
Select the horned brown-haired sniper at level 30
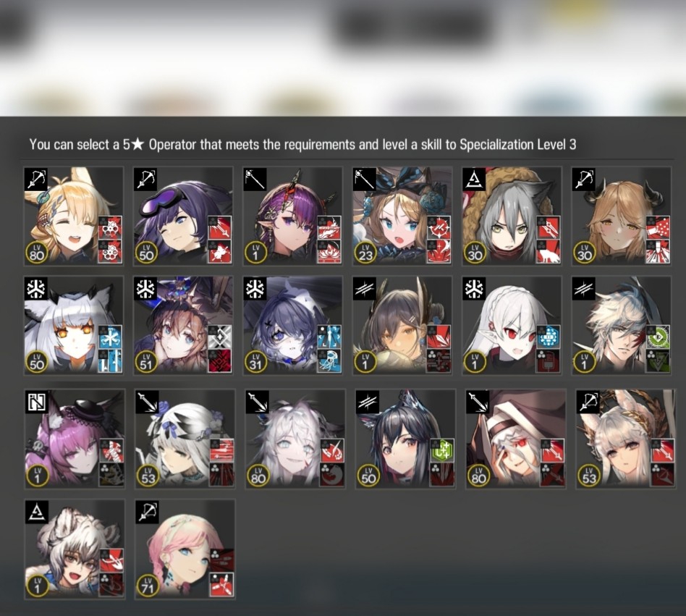622,216
